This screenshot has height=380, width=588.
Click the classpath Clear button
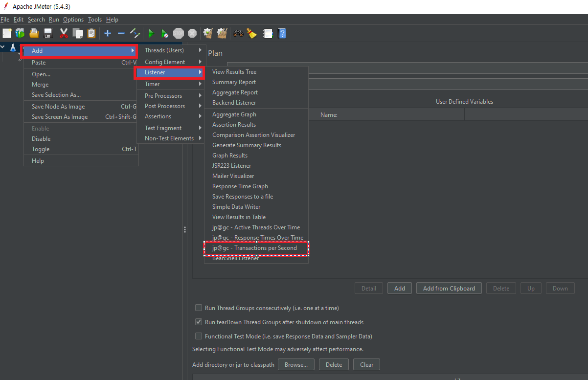pyautogui.click(x=366, y=364)
